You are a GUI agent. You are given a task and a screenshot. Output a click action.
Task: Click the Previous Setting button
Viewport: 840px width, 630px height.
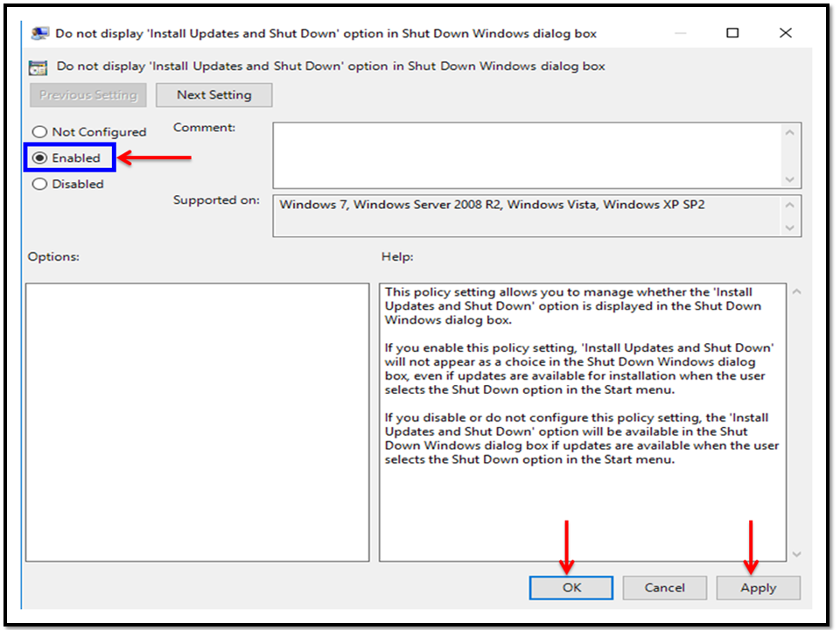[88, 94]
